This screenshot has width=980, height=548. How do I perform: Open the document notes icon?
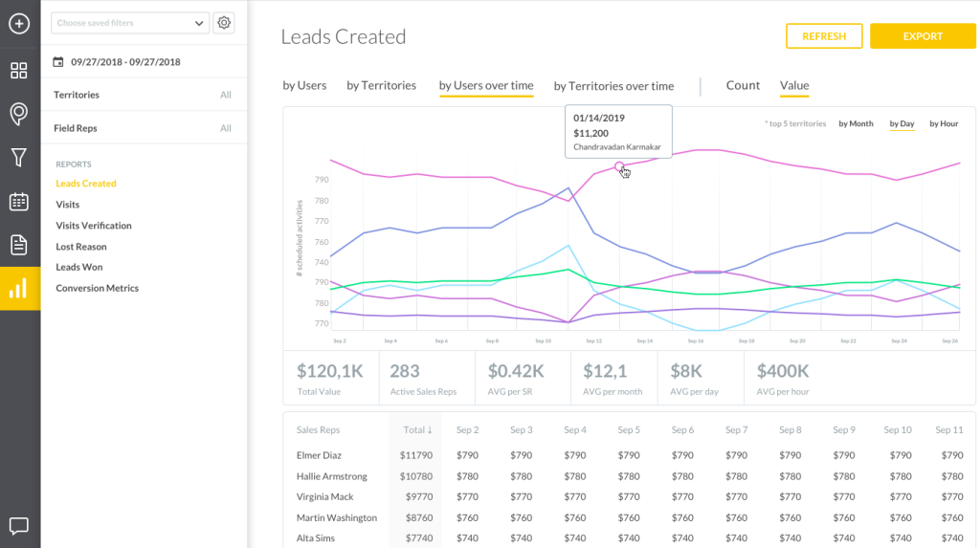[x=19, y=245]
